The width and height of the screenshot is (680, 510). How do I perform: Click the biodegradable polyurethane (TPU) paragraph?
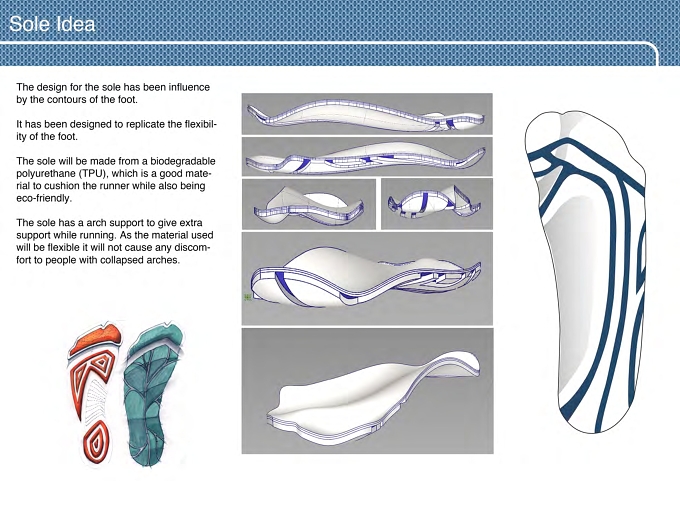pos(116,180)
